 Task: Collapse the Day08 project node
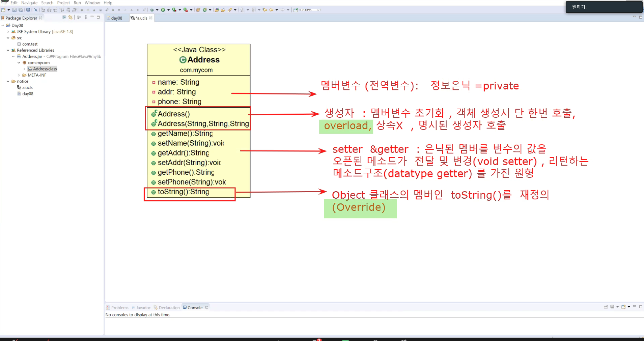[x=3, y=25]
